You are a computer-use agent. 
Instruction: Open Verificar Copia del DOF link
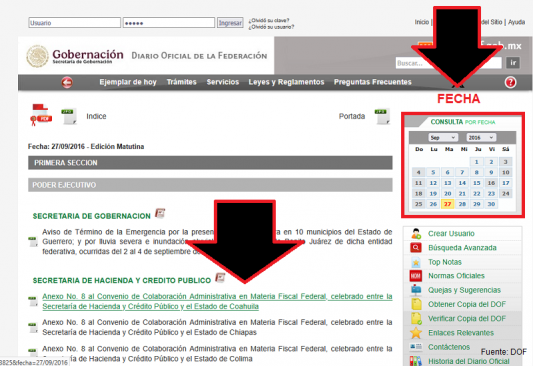pos(467,319)
